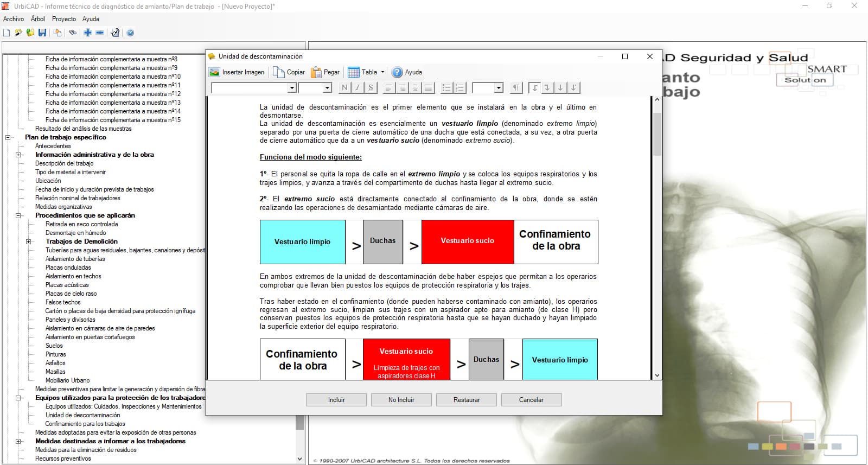Viewport: 868px width, 465px height.
Task: Open the Árbol menu
Action: click(x=38, y=19)
